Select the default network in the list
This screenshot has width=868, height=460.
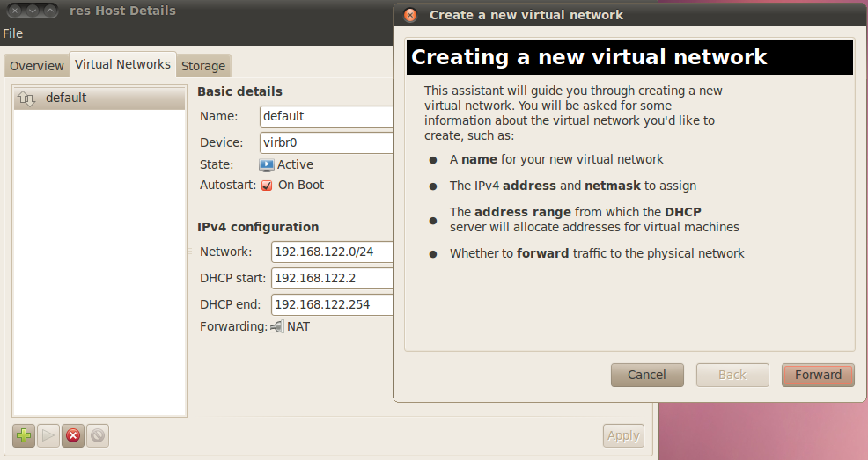point(99,99)
